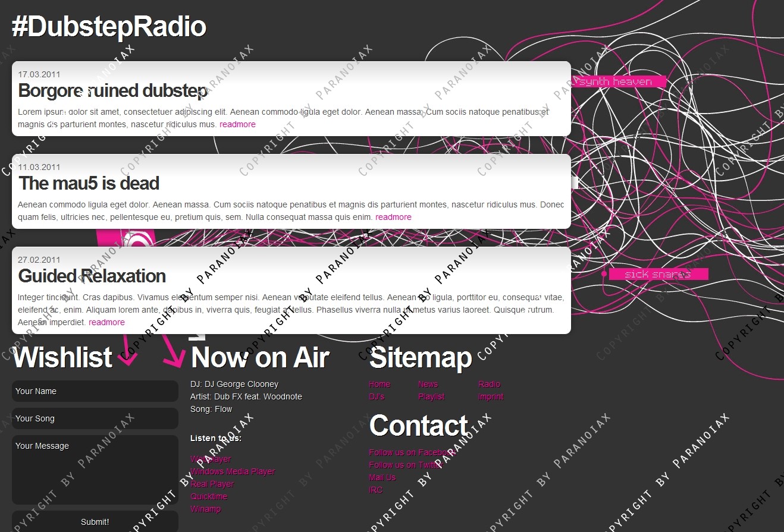
Task: Open readmore link for Guided Relaxation post
Action: (106, 322)
